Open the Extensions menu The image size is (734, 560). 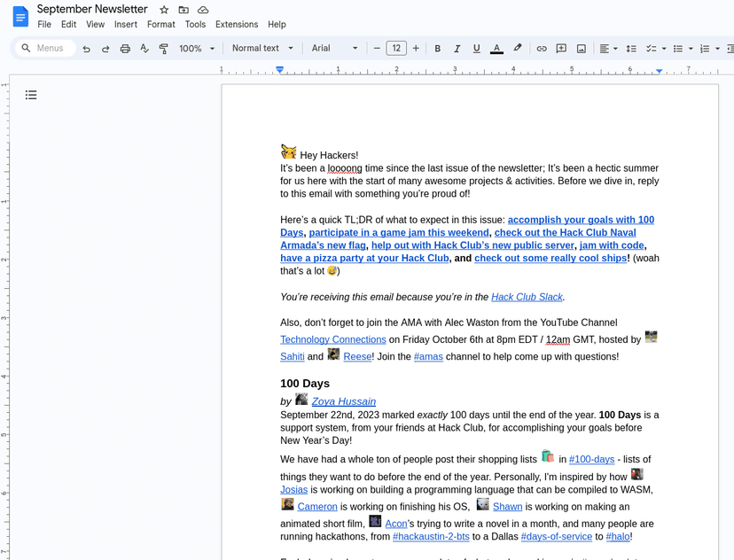point(237,25)
